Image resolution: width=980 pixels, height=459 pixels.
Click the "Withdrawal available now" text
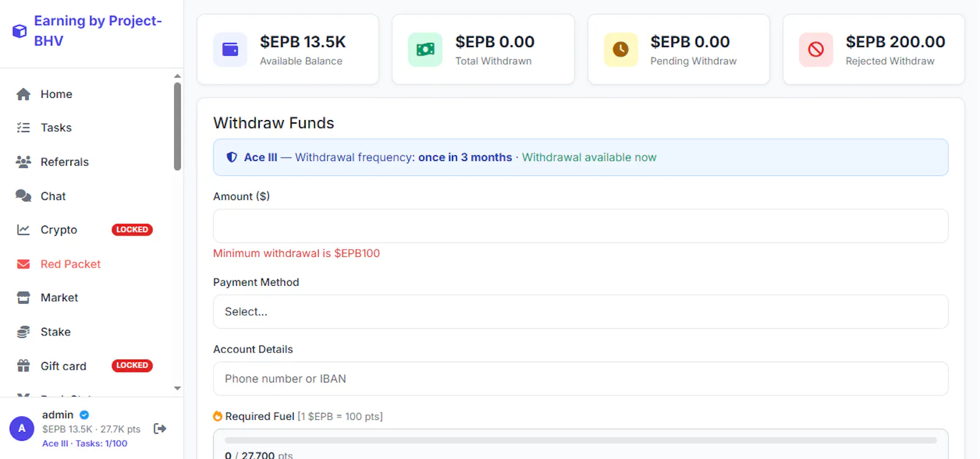tap(589, 157)
